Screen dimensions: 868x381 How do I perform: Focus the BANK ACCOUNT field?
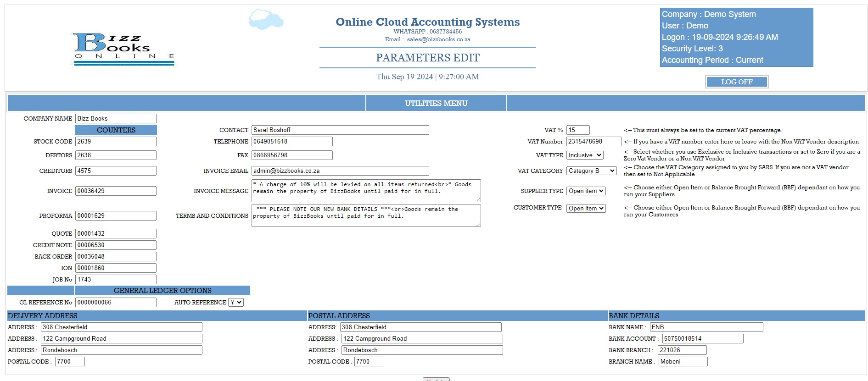[702, 339]
